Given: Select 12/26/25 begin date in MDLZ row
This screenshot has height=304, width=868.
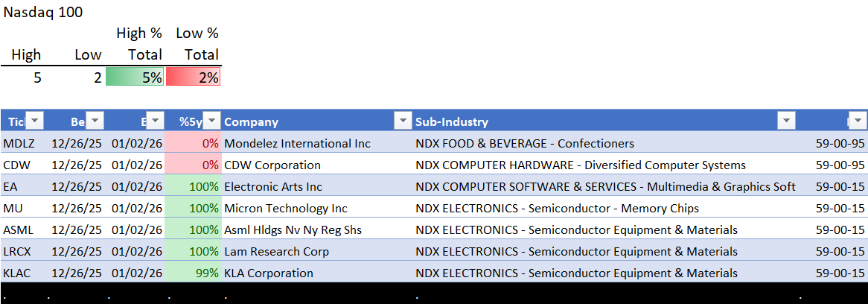Looking at the screenshot, I should pos(77,144).
